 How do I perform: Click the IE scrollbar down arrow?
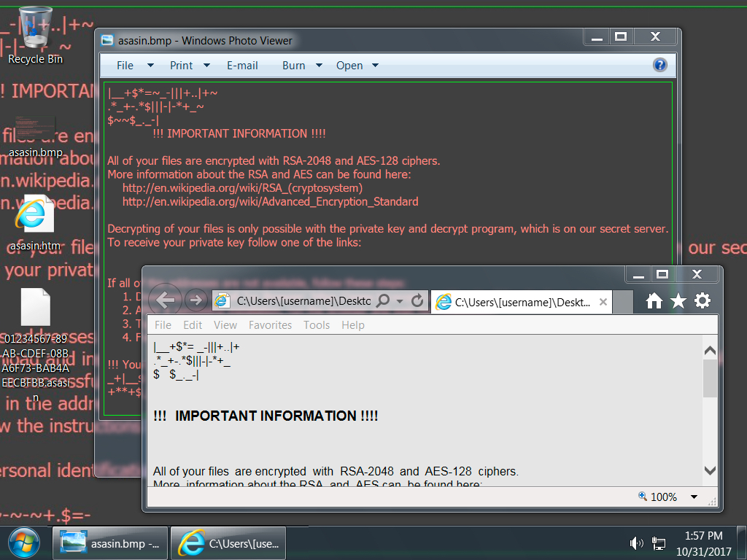tap(710, 470)
